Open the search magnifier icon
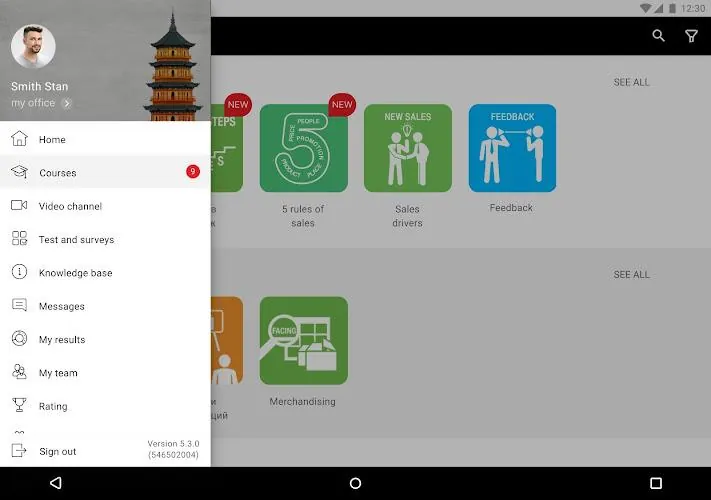Image resolution: width=711 pixels, height=500 pixels. pyautogui.click(x=658, y=36)
